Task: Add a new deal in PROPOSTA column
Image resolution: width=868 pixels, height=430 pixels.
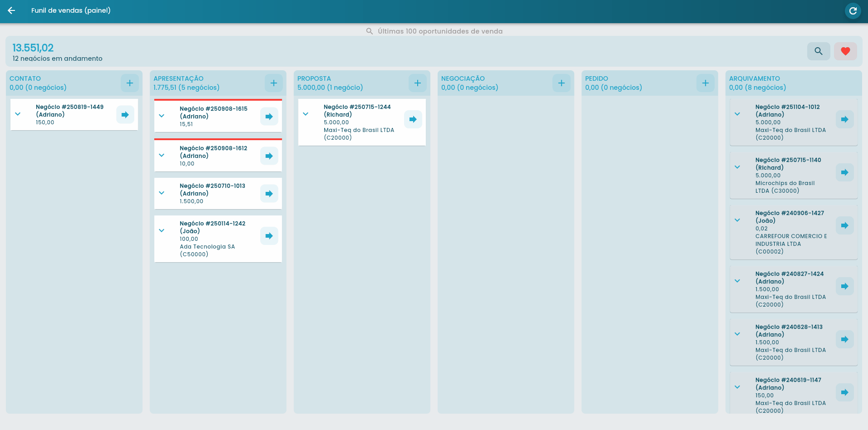Action: point(417,83)
